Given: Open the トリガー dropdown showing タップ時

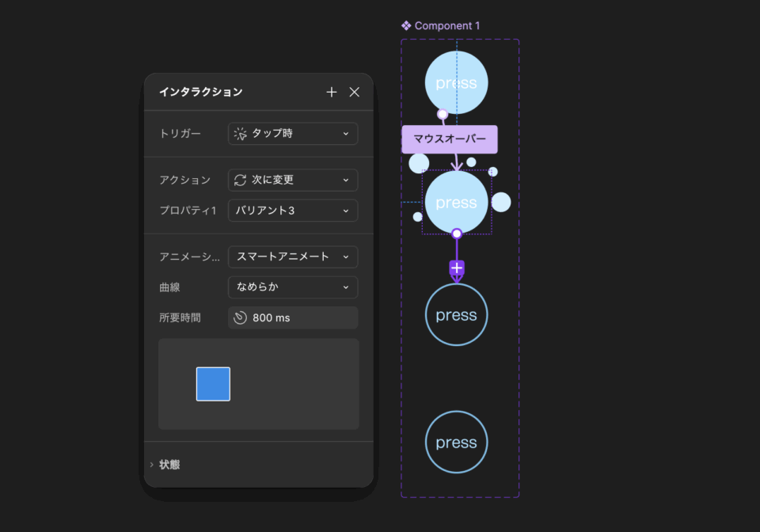Looking at the screenshot, I should coord(293,134).
